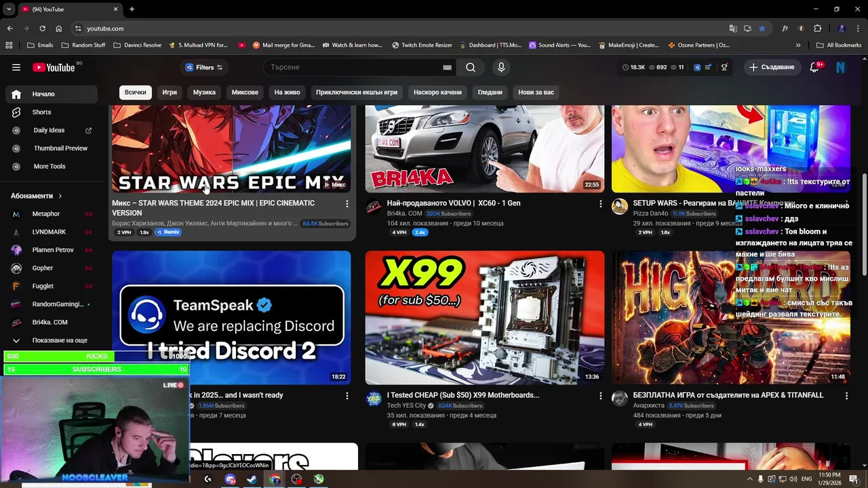
Task: Reload the page in Chrome
Action: (x=42, y=28)
